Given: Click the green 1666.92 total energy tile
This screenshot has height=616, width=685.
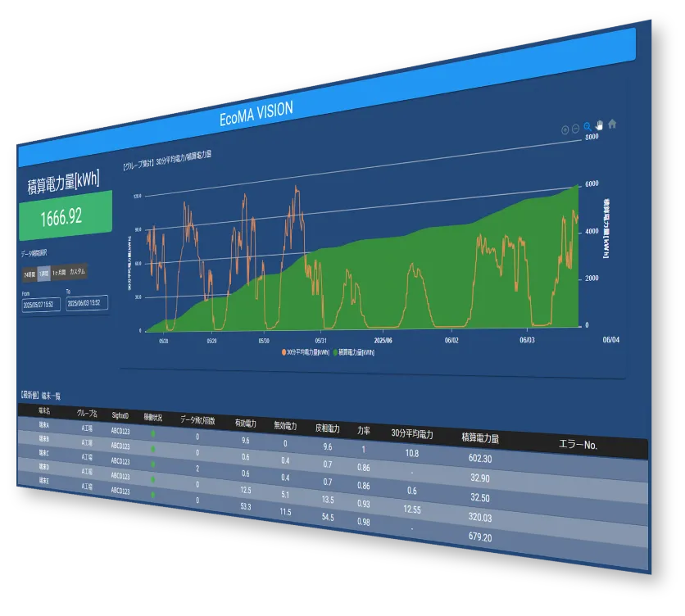Looking at the screenshot, I should click(x=66, y=215).
